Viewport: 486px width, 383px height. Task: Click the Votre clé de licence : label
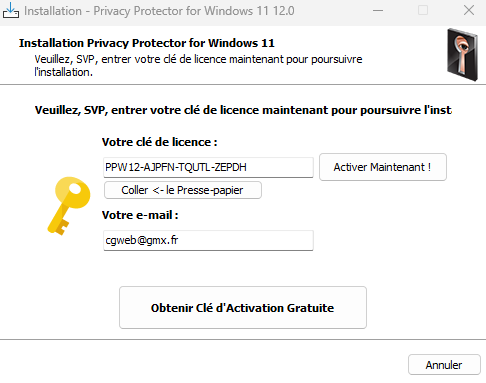[x=160, y=142]
